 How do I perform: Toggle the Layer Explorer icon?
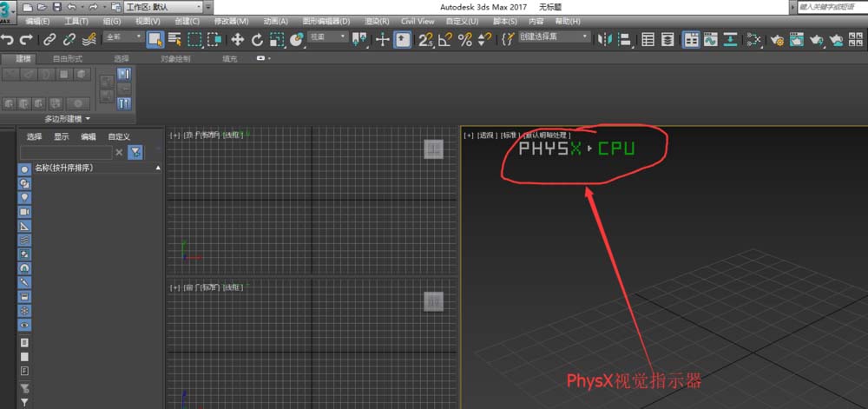668,39
